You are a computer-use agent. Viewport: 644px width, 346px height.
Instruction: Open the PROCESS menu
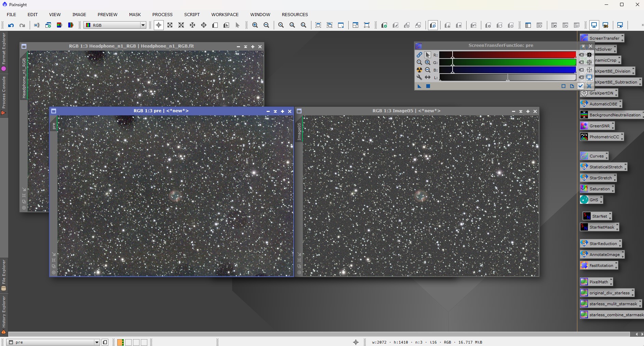coord(162,14)
